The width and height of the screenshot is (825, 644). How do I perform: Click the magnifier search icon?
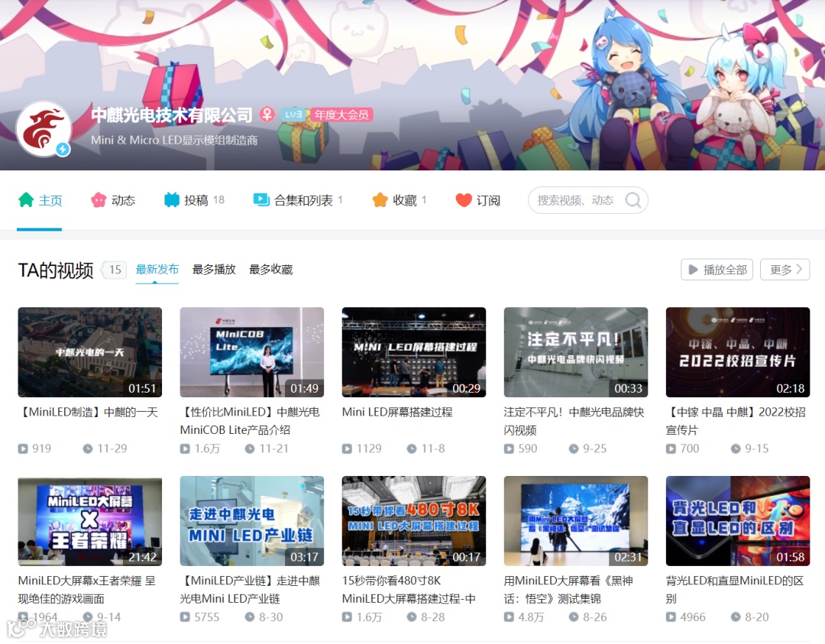click(x=633, y=200)
